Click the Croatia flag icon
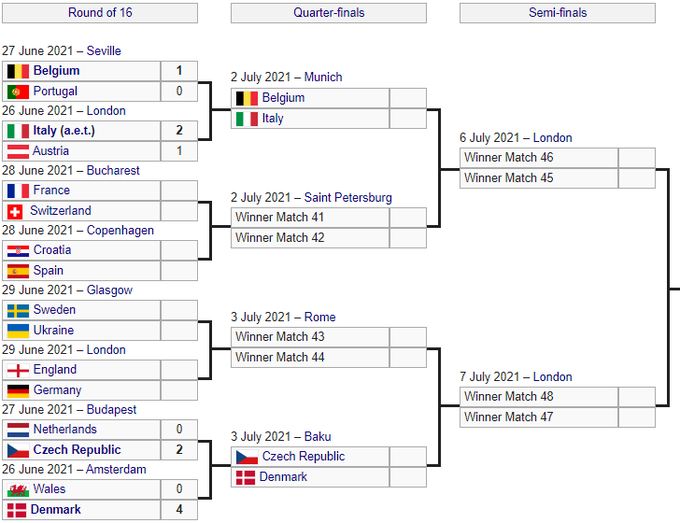The image size is (680, 523). pyautogui.click(x=17, y=250)
